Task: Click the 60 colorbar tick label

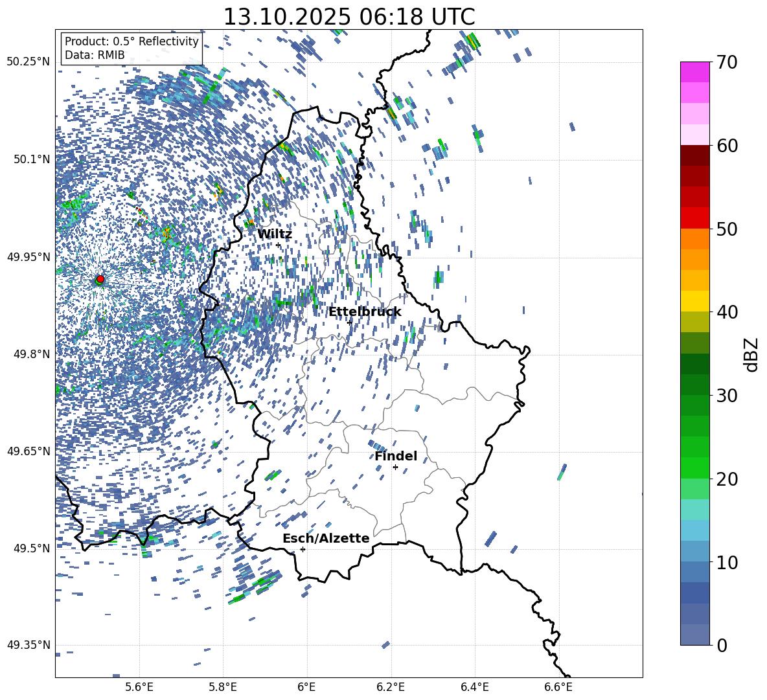Action: click(727, 146)
